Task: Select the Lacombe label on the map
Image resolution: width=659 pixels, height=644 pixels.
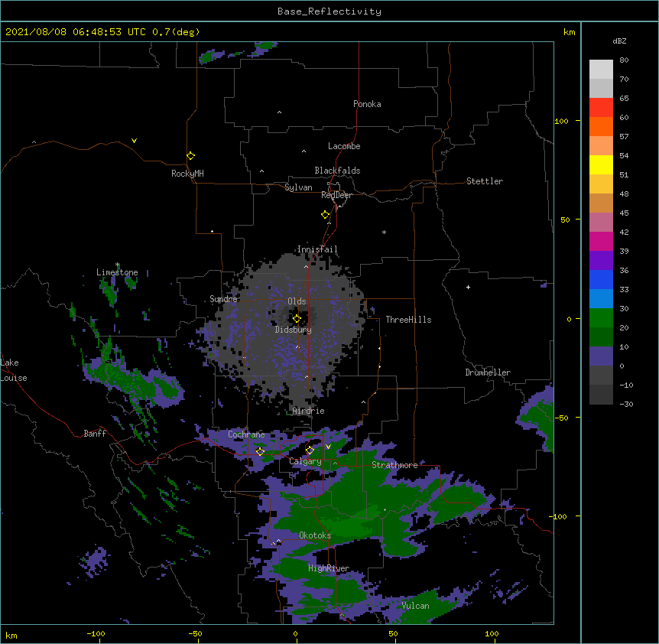Action: (344, 146)
